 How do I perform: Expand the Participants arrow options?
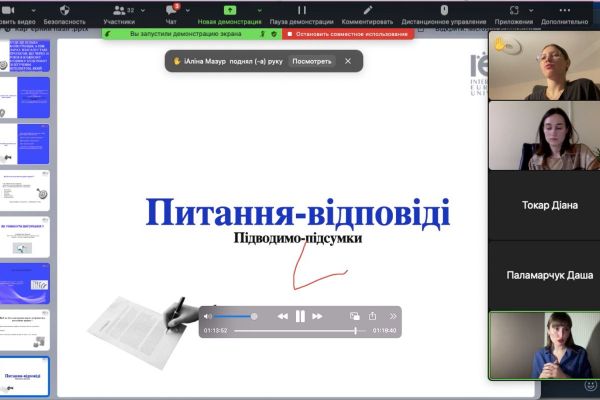[x=146, y=9]
